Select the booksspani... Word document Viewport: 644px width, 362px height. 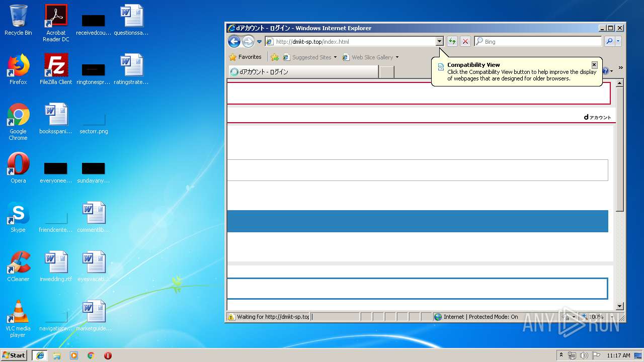pyautogui.click(x=56, y=119)
